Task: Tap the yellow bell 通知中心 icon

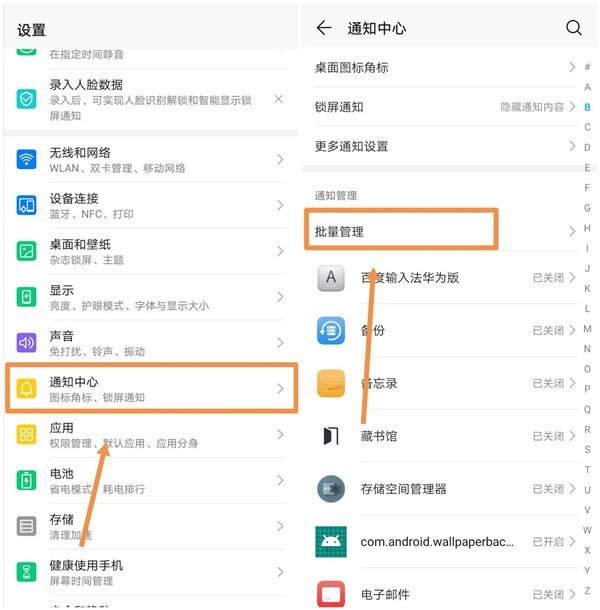Action: [x=26, y=388]
